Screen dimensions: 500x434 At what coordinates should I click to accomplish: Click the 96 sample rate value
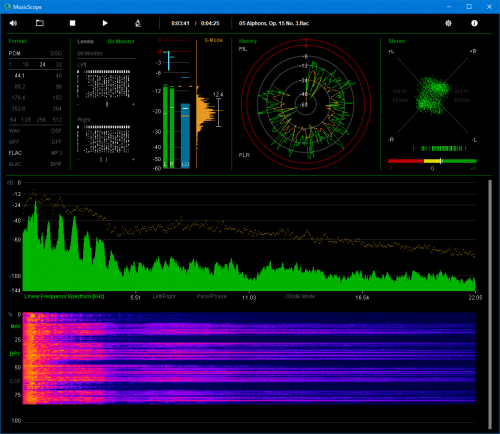[x=59, y=87]
